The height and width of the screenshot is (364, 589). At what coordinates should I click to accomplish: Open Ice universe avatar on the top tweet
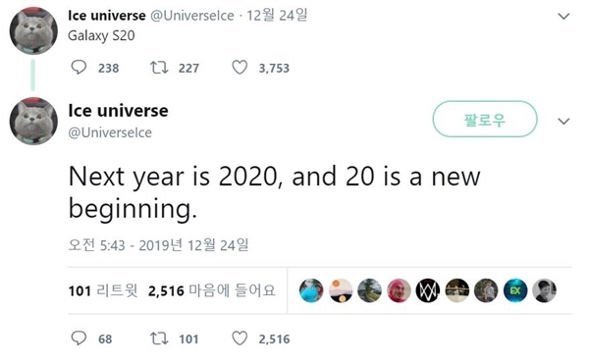click(33, 30)
